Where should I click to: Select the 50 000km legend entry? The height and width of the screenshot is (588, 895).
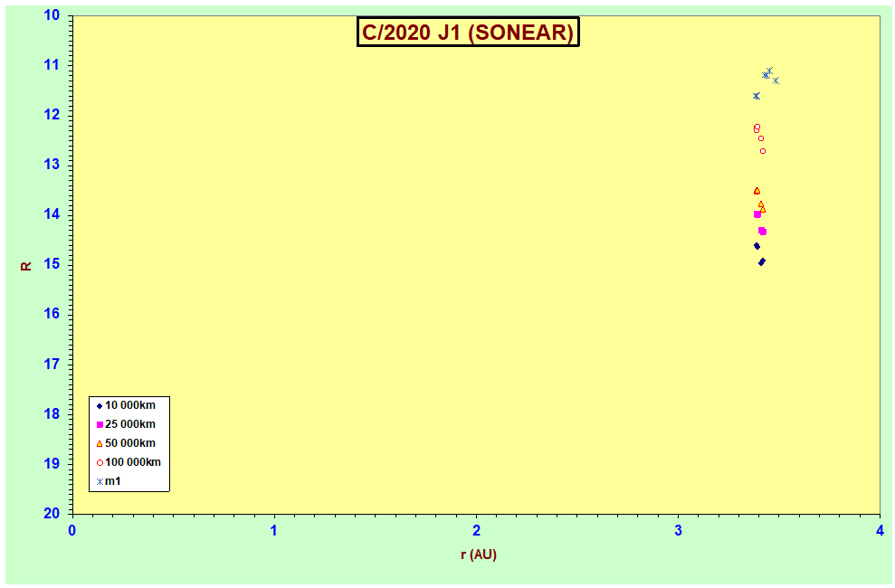pyautogui.click(x=126, y=443)
